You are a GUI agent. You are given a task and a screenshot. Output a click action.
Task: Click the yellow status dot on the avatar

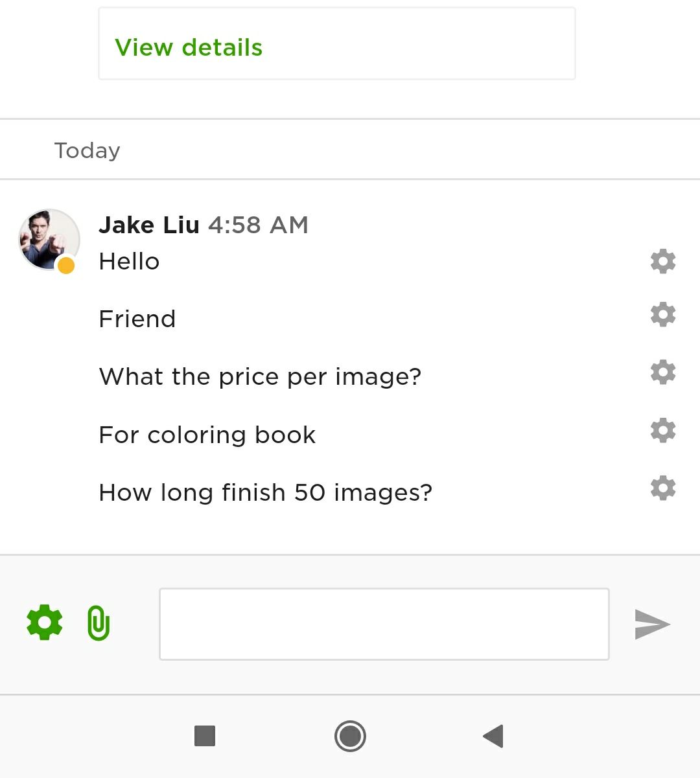click(x=66, y=265)
